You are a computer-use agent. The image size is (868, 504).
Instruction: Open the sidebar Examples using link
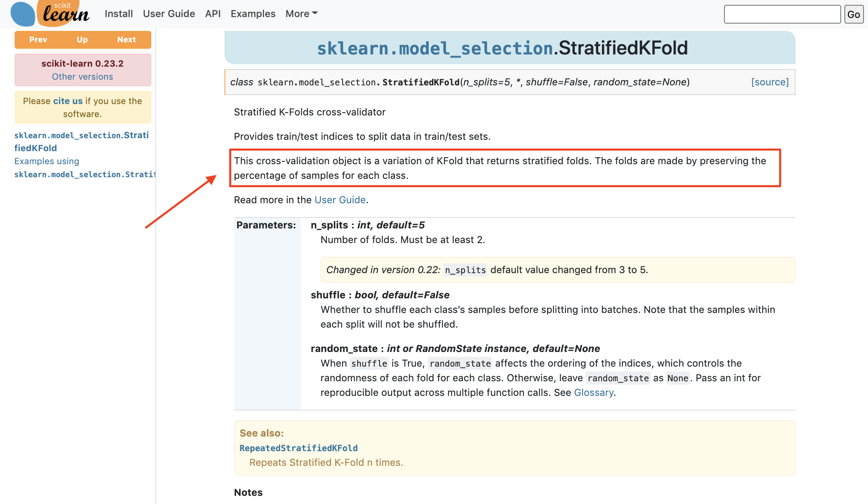(x=47, y=161)
